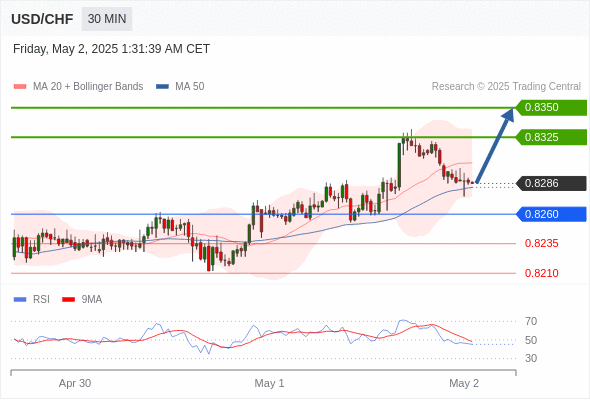Viewport: 590px width, 400px height.
Task: Select the 0.8325 resistance price tag
Action: pyautogui.click(x=551, y=137)
